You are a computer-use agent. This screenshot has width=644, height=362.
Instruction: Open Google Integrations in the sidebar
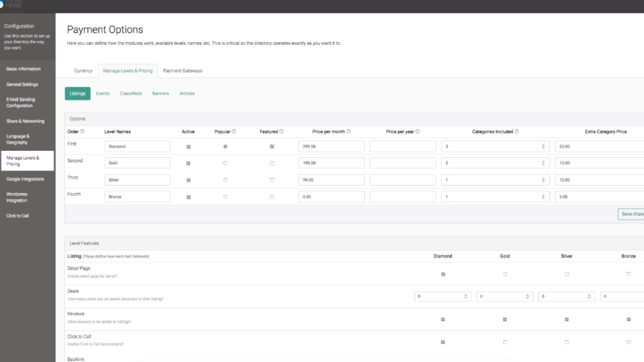pyautogui.click(x=25, y=179)
